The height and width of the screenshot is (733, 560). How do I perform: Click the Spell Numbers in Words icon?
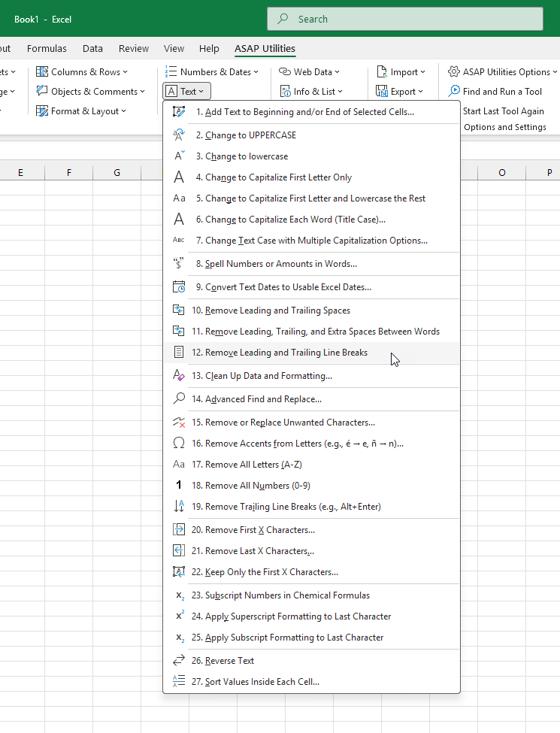[179, 264]
